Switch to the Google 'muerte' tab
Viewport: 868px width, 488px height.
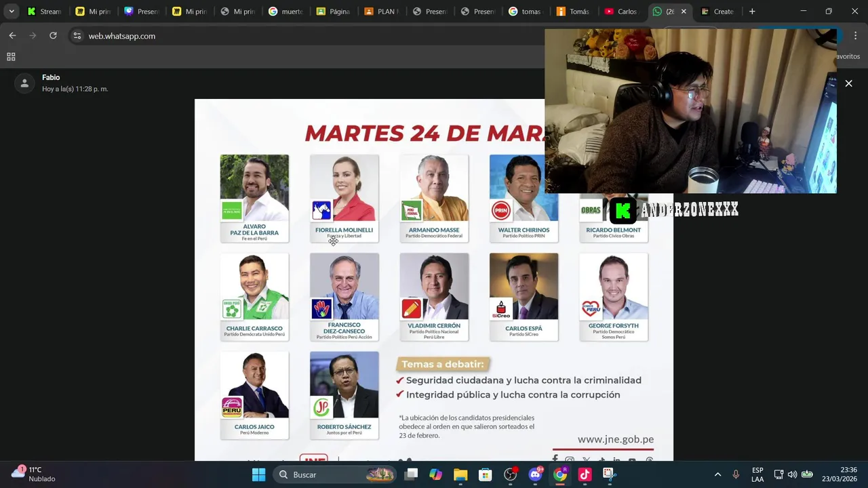click(x=287, y=12)
